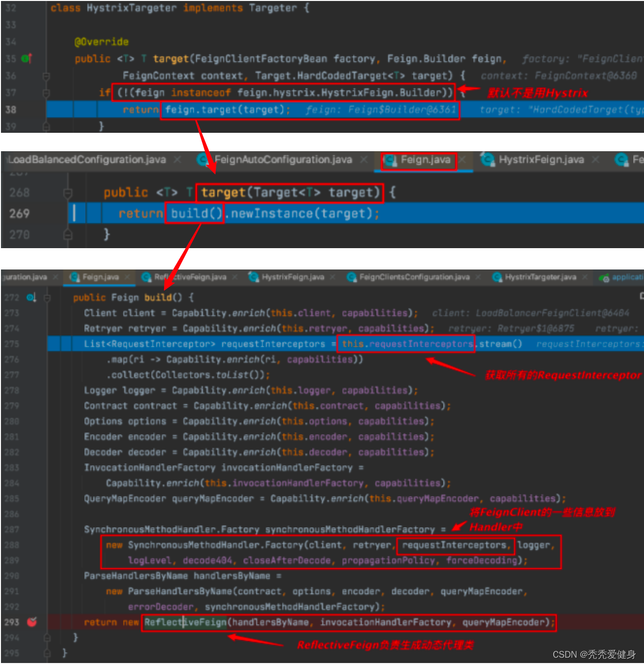The width and height of the screenshot is (644, 664).
Task: Click line number 275 in the gutter
Action: [12, 344]
